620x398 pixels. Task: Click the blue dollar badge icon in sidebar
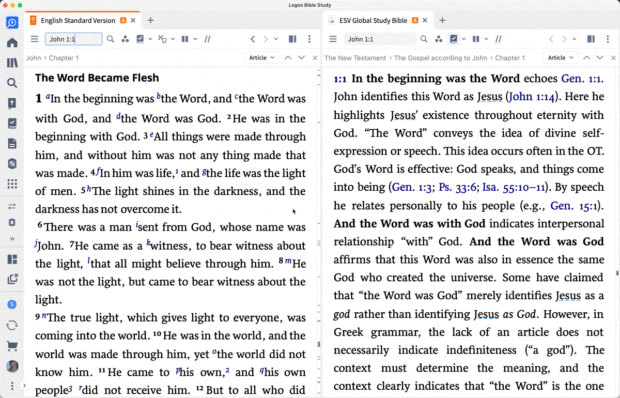click(12, 304)
